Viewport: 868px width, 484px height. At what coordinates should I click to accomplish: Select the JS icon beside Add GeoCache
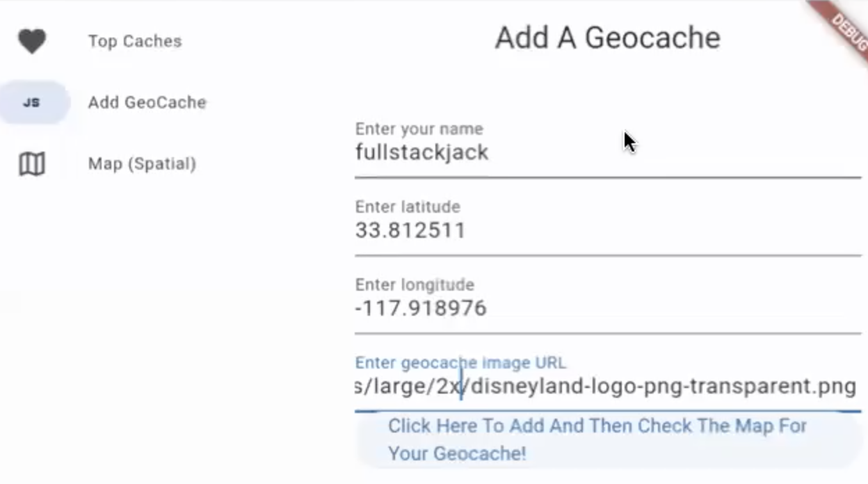[x=32, y=103]
